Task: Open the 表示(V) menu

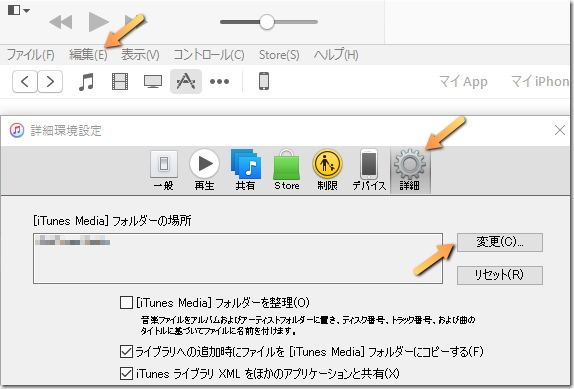Action: pos(140,55)
